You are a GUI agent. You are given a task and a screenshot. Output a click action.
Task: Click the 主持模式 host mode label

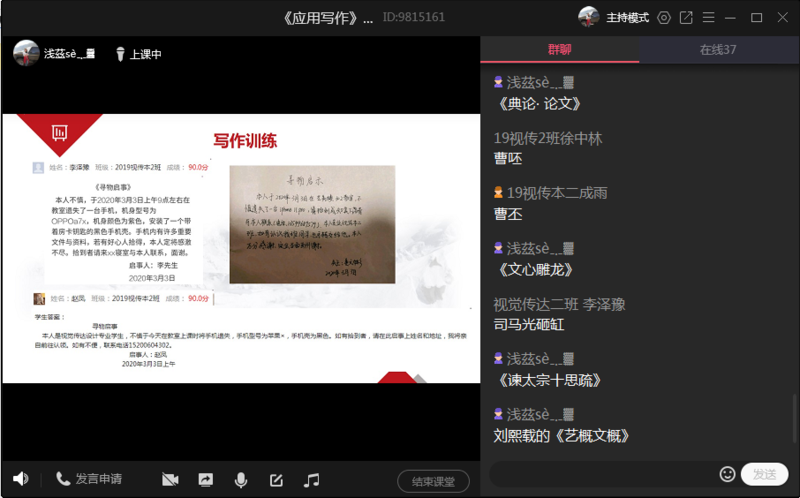(x=628, y=18)
